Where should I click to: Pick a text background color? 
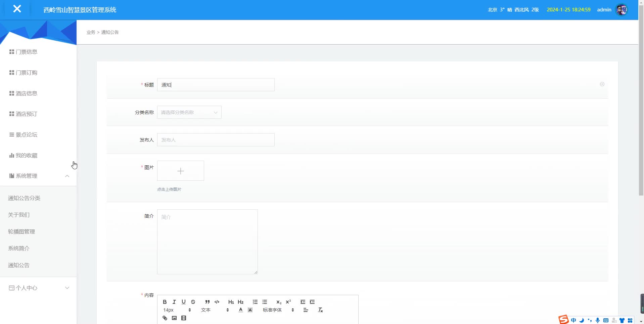point(250,310)
